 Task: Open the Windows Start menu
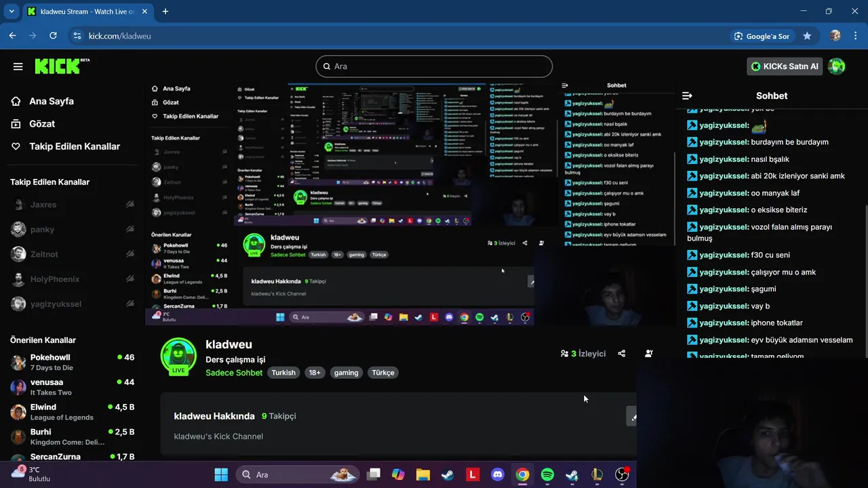pyautogui.click(x=221, y=474)
